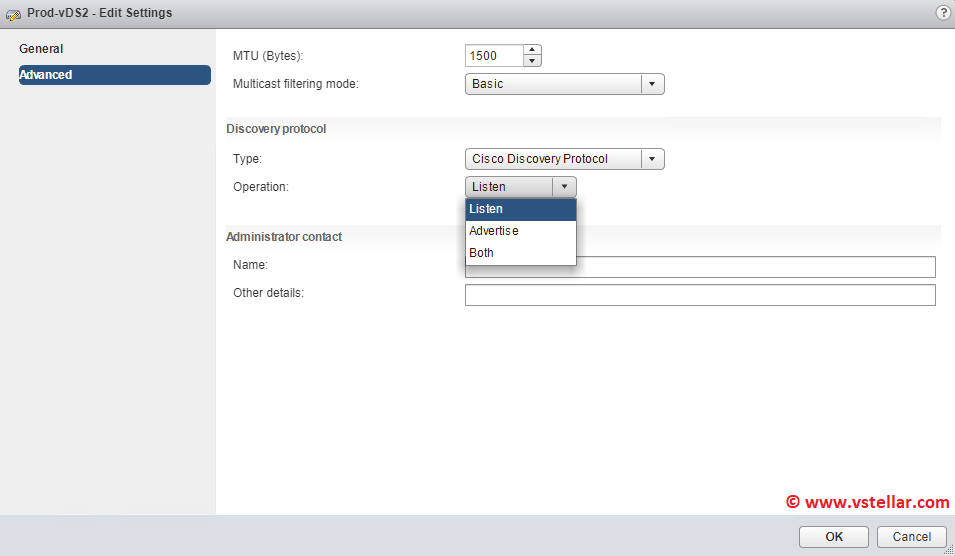The image size is (955, 556).
Task: Click the Cisco Discovery Protocol selected value
Action: (x=553, y=159)
